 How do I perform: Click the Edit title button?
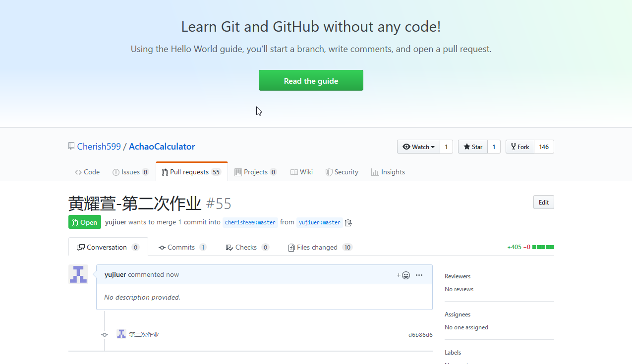pos(544,202)
